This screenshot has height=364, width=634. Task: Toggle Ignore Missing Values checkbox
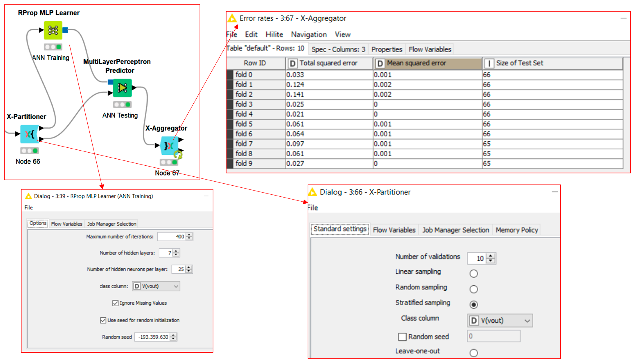coord(115,303)
